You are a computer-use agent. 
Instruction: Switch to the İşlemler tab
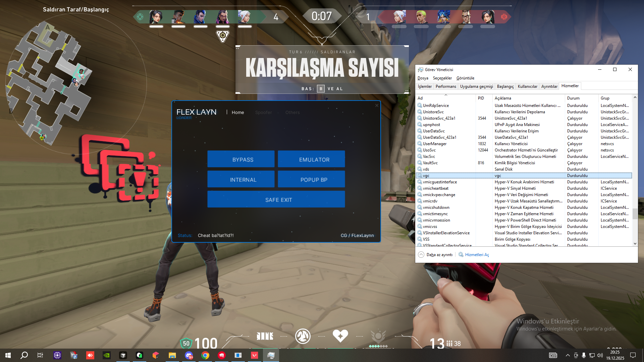(425, 86)
